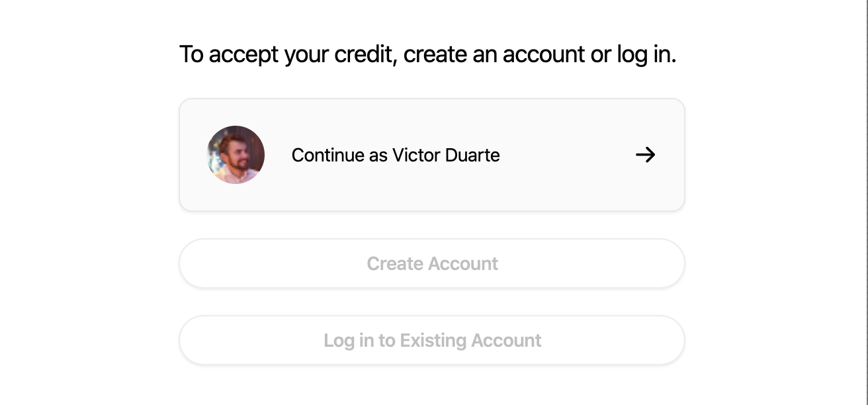Click the word "Create" on the button
Screen dimensions: 868x405
point(394,264)
